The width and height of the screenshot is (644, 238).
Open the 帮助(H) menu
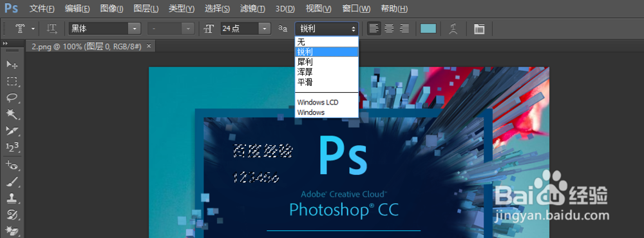pyautogui.click(x=394, y=8)
